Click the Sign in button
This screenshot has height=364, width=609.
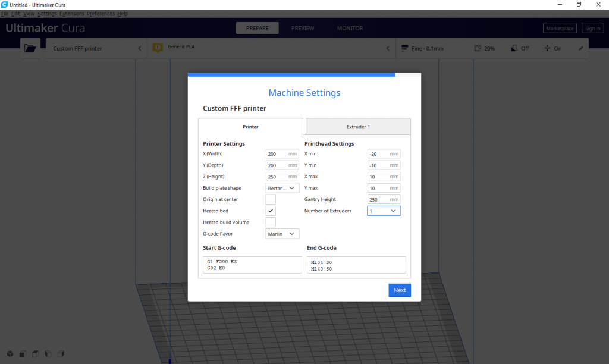[x=593, y=29]
